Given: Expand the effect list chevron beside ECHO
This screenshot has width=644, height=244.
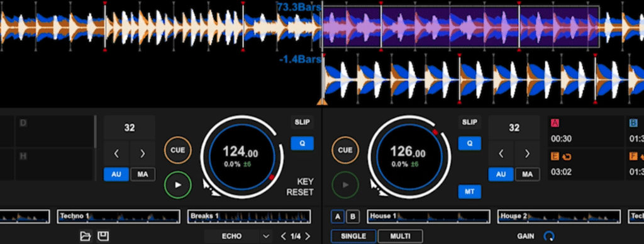Looking at the screenshot, I should [x=266, y=236].
